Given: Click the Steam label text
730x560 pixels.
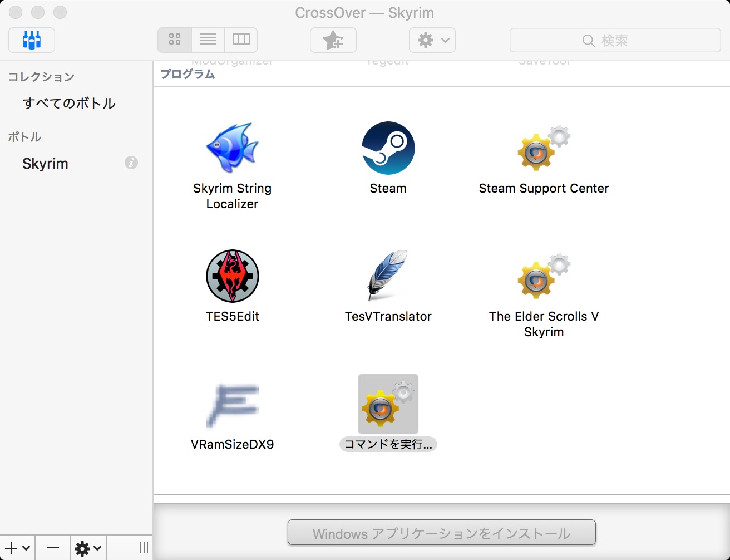Looking at the screenshot, I should pyautogui.click(x=388, y=188).
